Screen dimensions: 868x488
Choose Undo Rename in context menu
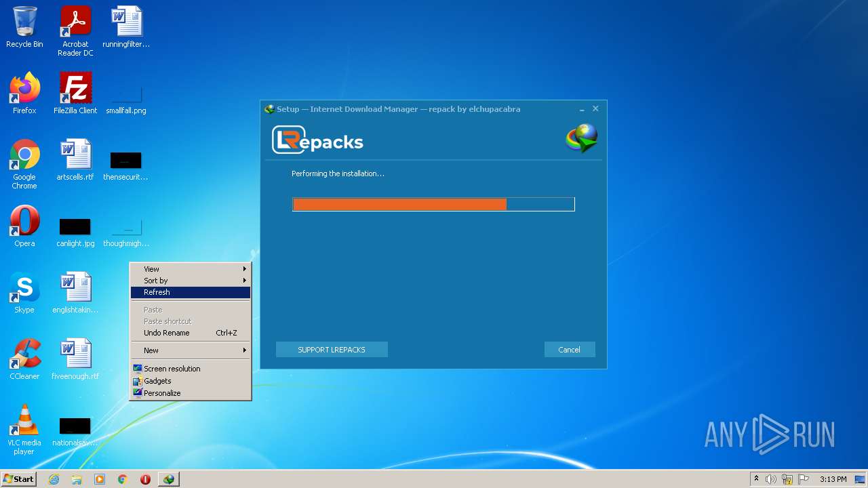click(x=191, y=333)
